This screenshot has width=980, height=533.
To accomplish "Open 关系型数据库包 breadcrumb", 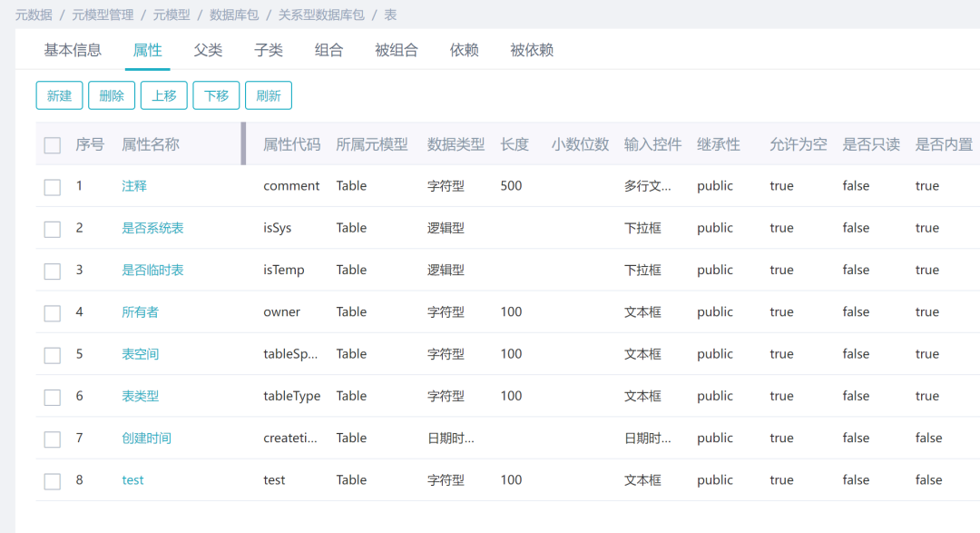I will [x=321, y=15].
